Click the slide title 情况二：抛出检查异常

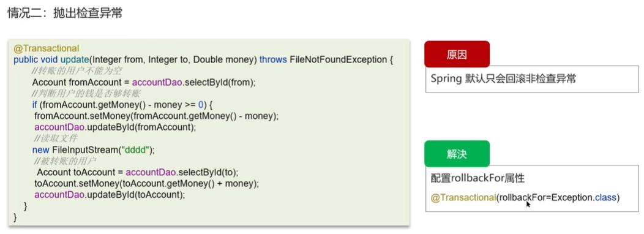click(65, 13)
